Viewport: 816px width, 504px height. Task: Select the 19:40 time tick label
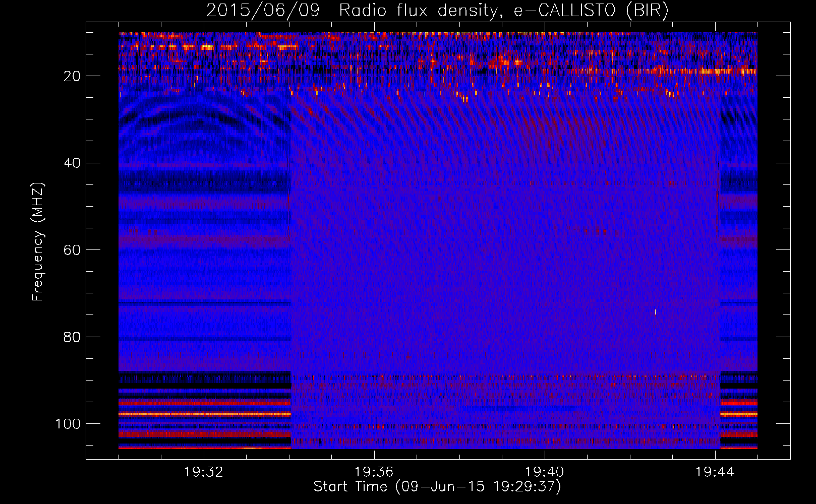pyautogui.click(x=544, y=472)
